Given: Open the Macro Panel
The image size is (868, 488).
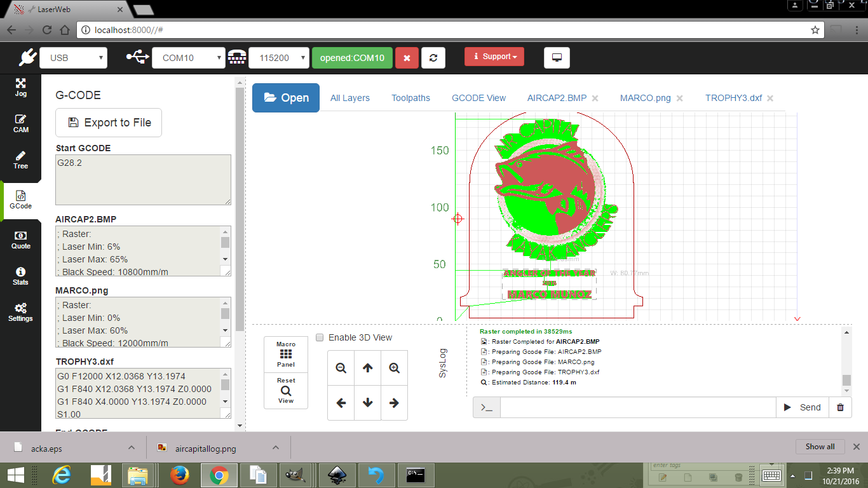Looking at the screenshot, I should (x=286, y=355).
